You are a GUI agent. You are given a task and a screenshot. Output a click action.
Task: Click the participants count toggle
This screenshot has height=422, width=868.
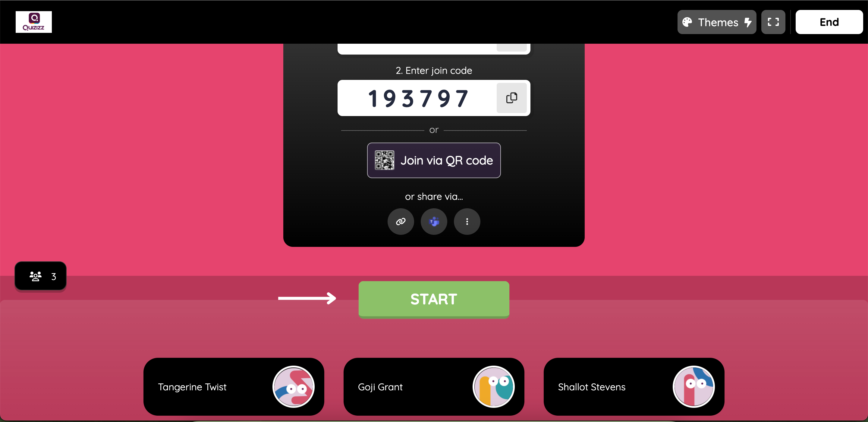42,276
